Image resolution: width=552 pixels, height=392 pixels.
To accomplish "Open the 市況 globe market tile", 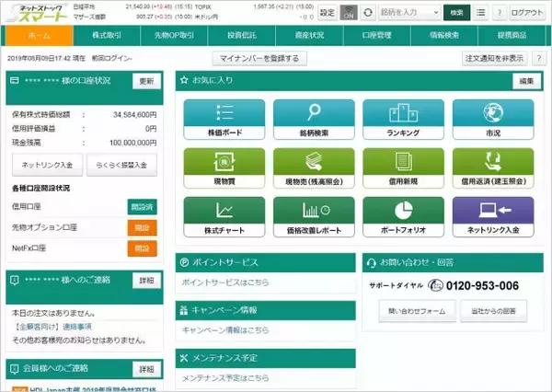I will point(492,118).
